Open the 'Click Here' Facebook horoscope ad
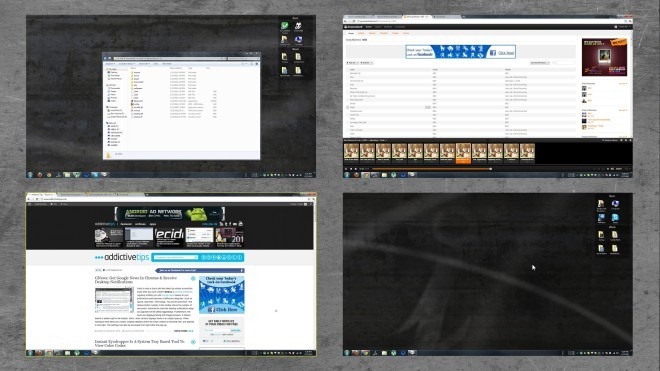 pyautogui.click(x=221, y=294)
